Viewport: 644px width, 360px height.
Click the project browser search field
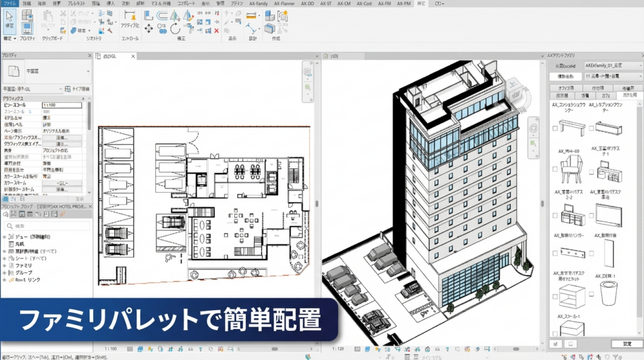point(47,226)
